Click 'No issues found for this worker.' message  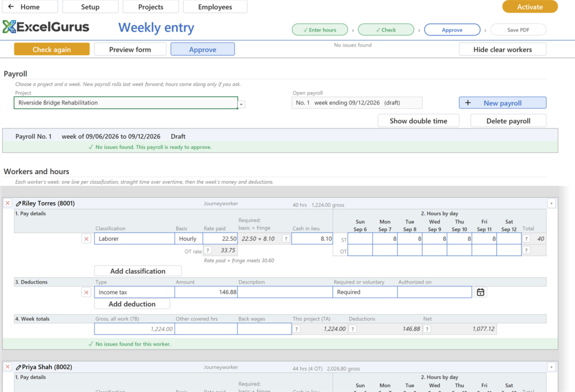coord(133,344)
